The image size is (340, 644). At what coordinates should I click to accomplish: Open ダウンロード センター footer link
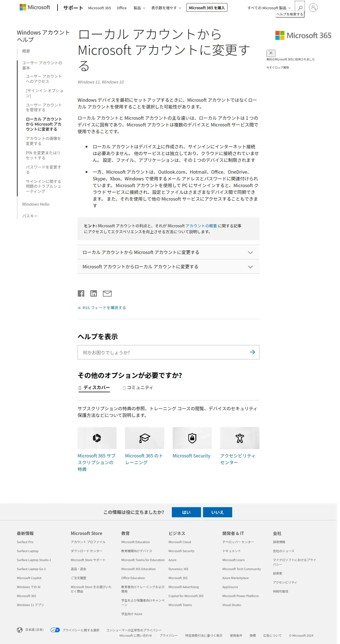[86, 551]
